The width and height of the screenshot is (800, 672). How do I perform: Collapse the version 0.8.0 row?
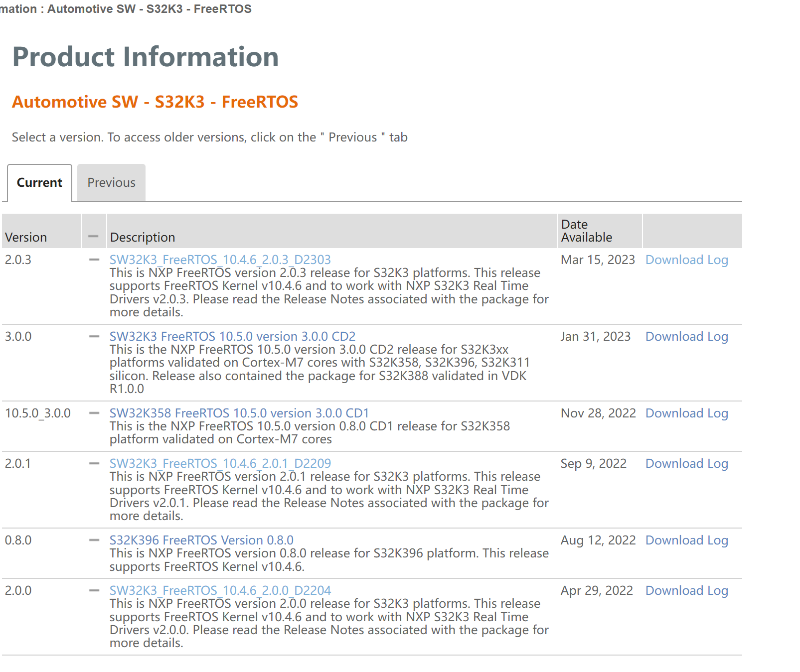pos(94,540)
